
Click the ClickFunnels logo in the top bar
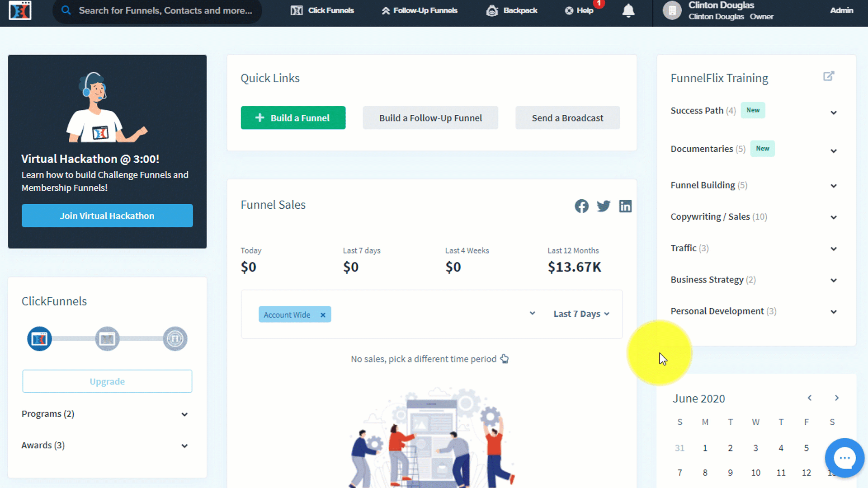(19, 10)
